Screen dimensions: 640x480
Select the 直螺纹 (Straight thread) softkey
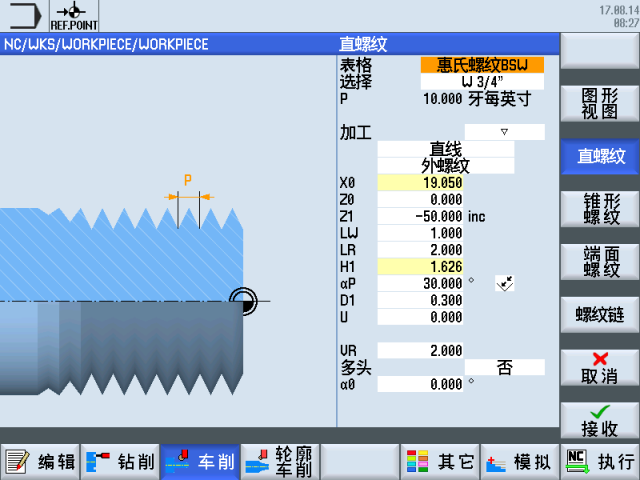[x=600, y=156]
